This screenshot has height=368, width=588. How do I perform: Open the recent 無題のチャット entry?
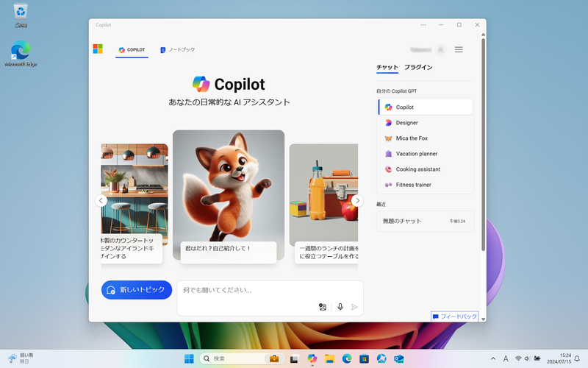(x=425, y=222)
